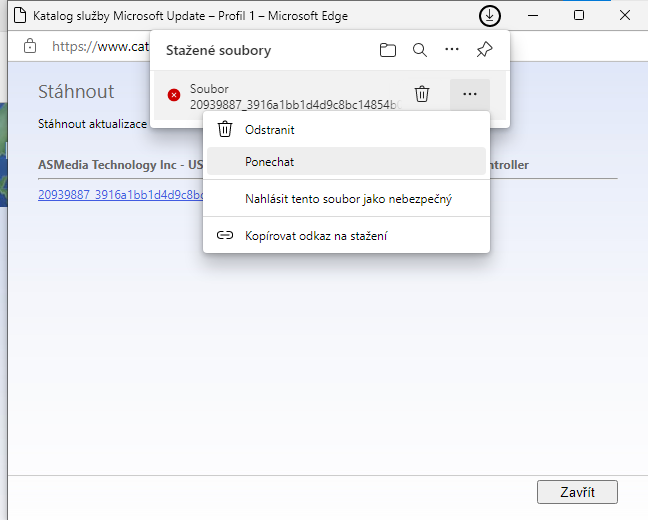648x520 pixels.
Task: Click the Stažené soubory panel title
Action: click(219, 50)
